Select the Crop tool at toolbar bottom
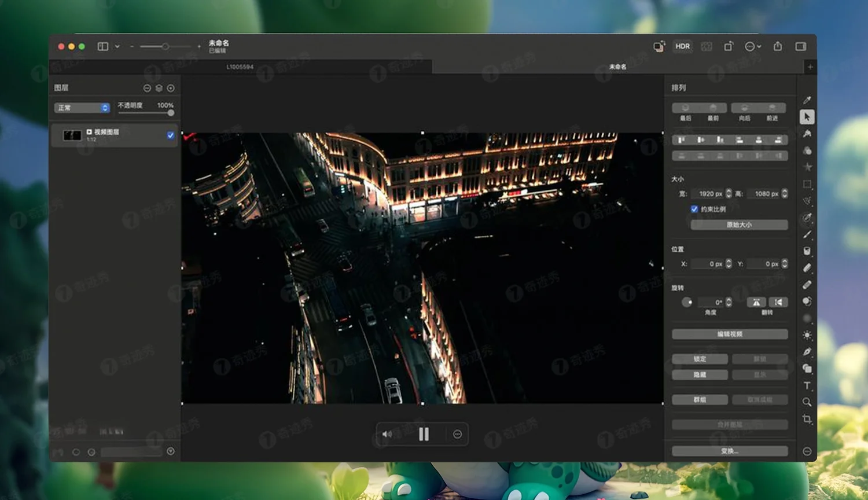The image size is (868, 500). coord(807,418)
